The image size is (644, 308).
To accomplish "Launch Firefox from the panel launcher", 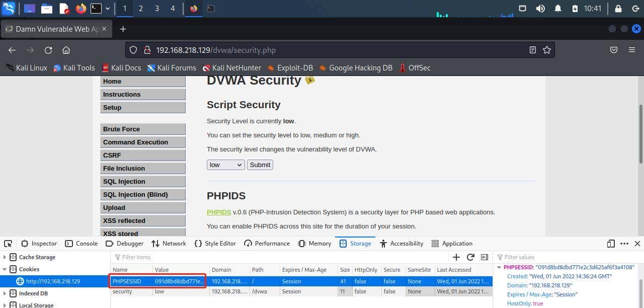I will [80, 9].
